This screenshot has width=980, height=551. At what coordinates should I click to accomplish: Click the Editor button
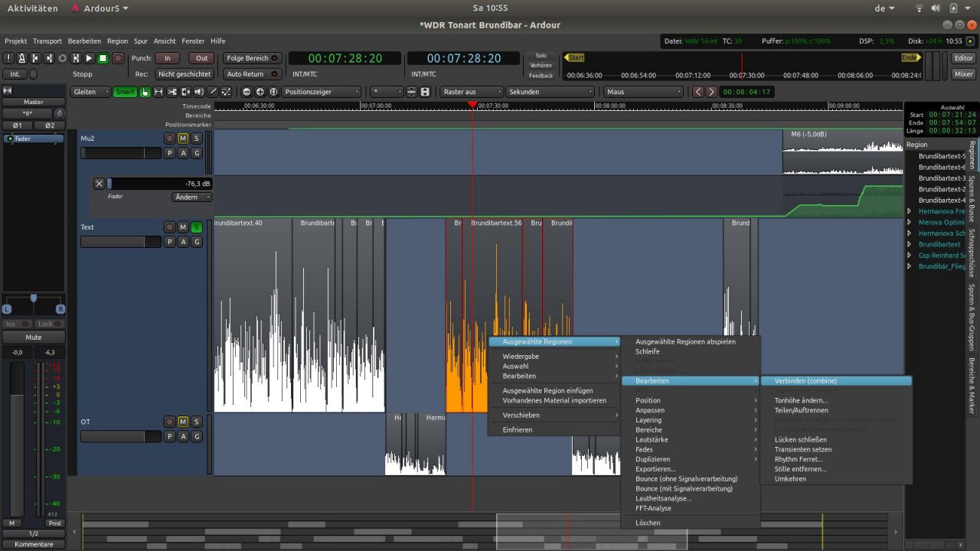point(963,58)
